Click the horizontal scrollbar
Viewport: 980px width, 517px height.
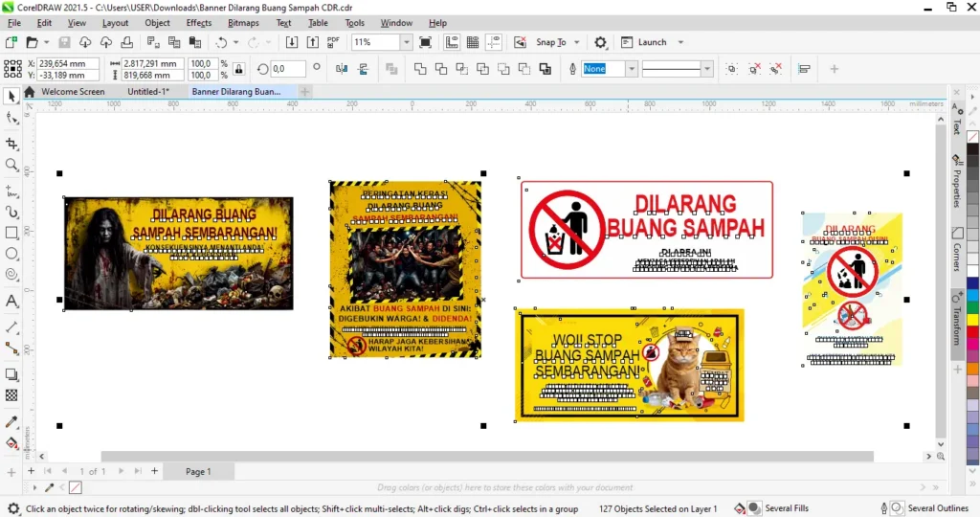click(x=487, y=457)
